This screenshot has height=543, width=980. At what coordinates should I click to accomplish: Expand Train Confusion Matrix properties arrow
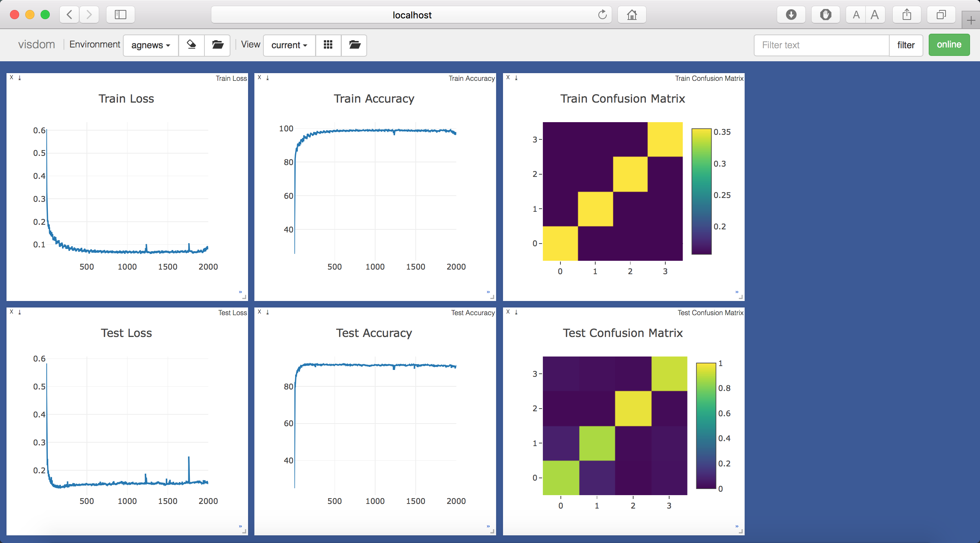[737, 292]
